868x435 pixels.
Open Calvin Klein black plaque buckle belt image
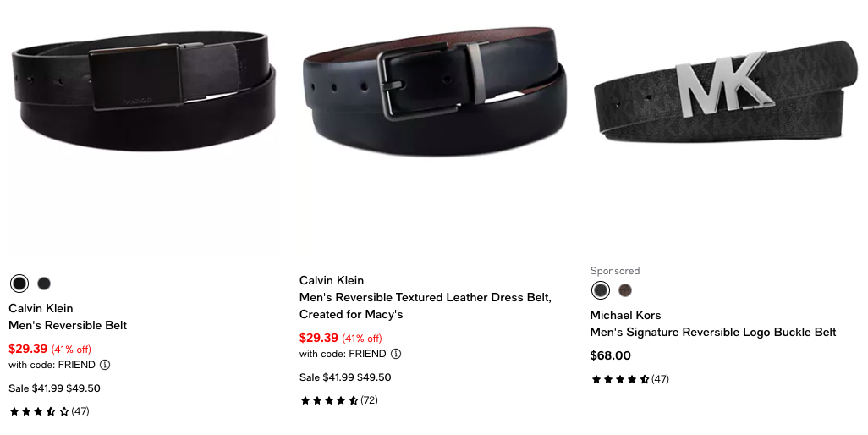(143, 91)
